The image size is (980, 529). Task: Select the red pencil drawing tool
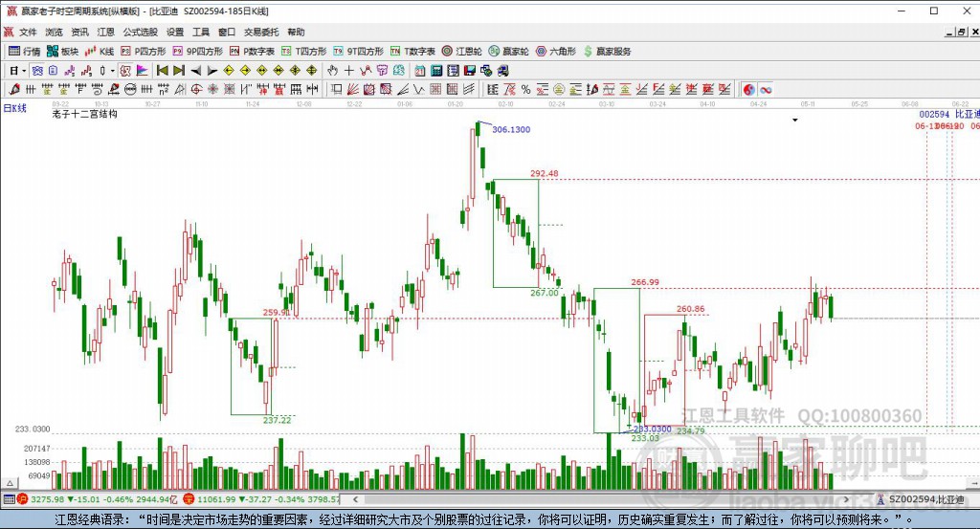click(x=14, y=90)
